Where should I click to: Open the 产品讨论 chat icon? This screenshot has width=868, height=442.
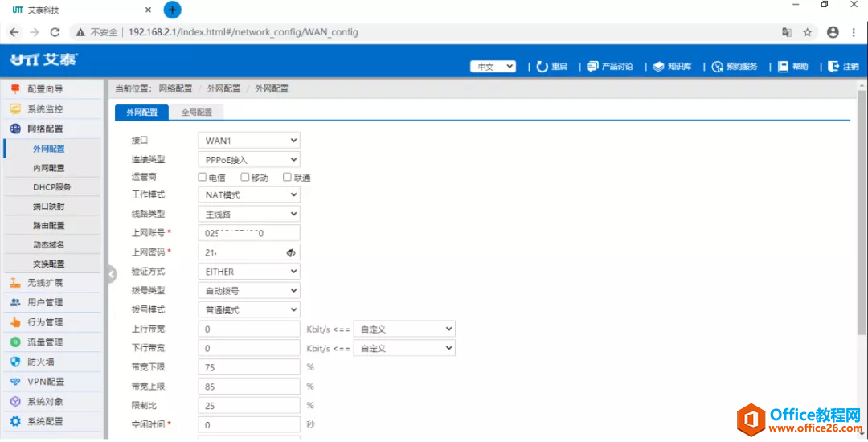click(592, 67)
